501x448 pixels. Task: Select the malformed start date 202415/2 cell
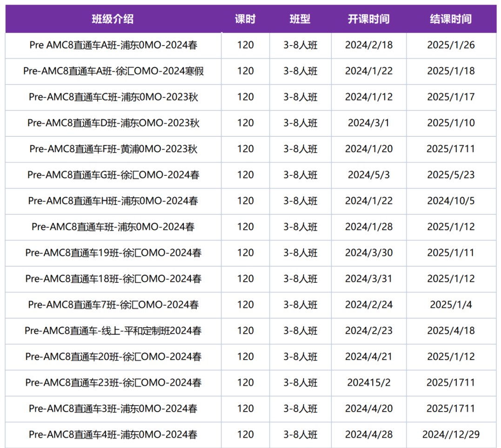pyautogui.click(x=369, y=382)
